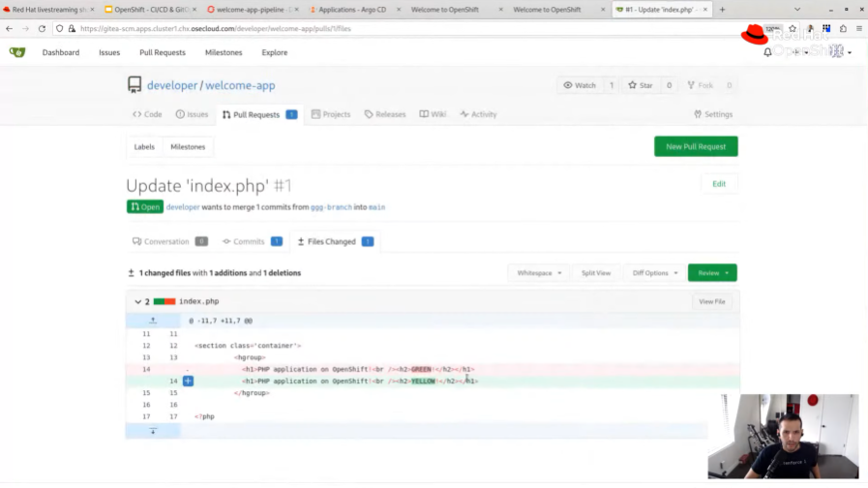Click the Gitea logo icon
The image size is (868, 488).
tap(17, 52)
